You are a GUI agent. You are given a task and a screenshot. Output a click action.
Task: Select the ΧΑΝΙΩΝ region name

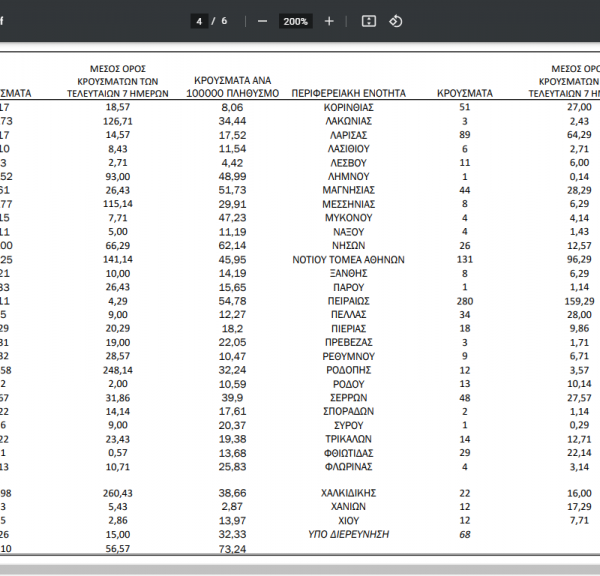(349, 507)
